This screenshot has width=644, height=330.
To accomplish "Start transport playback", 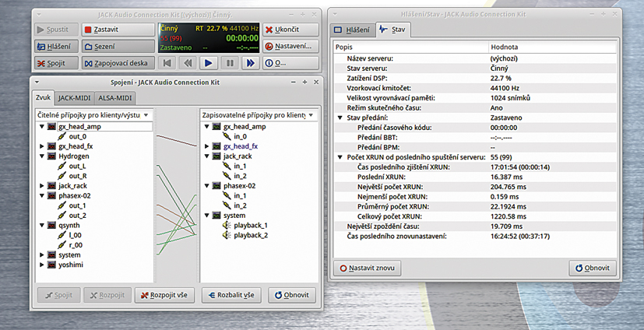I will 209,63.
